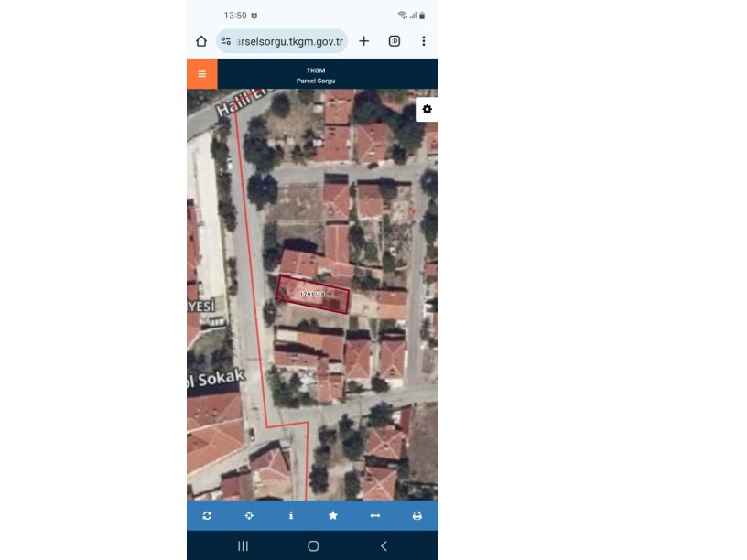
Task: Open the orange hamburger menu
Action: click(201, 74)
